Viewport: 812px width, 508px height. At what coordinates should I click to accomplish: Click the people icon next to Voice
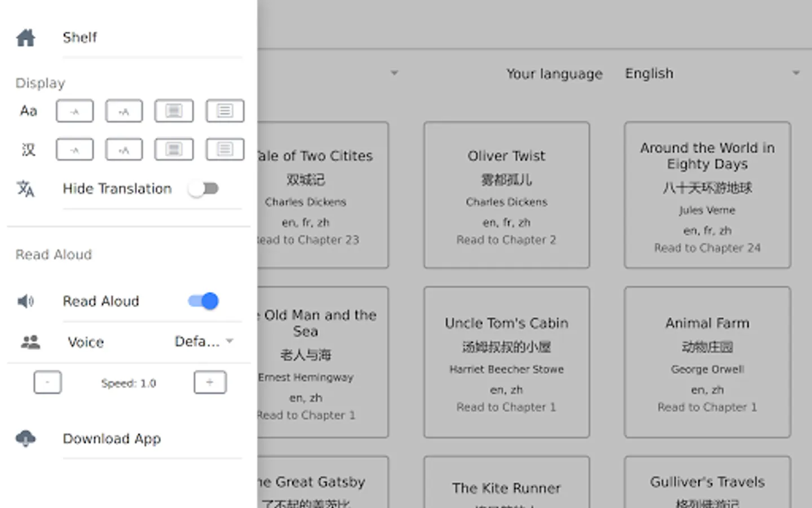30,342
